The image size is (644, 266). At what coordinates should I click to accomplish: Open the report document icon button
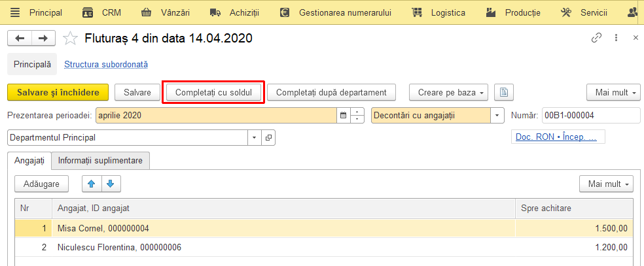[x=504, y=92]
